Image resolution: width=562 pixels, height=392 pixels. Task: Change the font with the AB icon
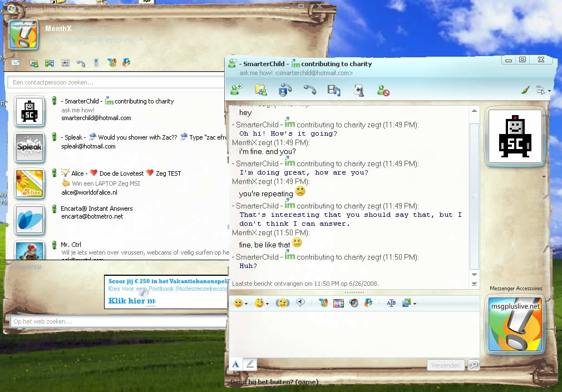tap(391, 303)
